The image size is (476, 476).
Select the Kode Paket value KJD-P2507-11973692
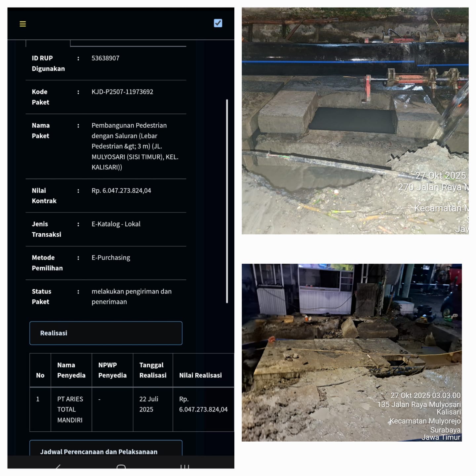tap(122, 92)
